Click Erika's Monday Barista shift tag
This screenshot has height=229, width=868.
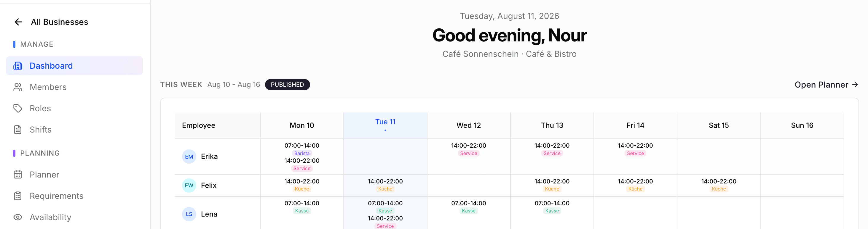point(301,153)
